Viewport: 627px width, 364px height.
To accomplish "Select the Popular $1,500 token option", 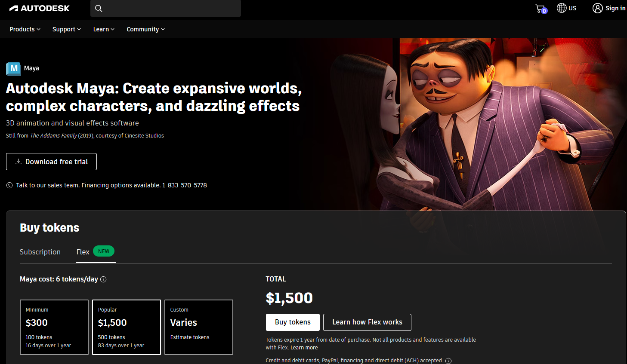I will pyautogui.click(x=127, y=327).
